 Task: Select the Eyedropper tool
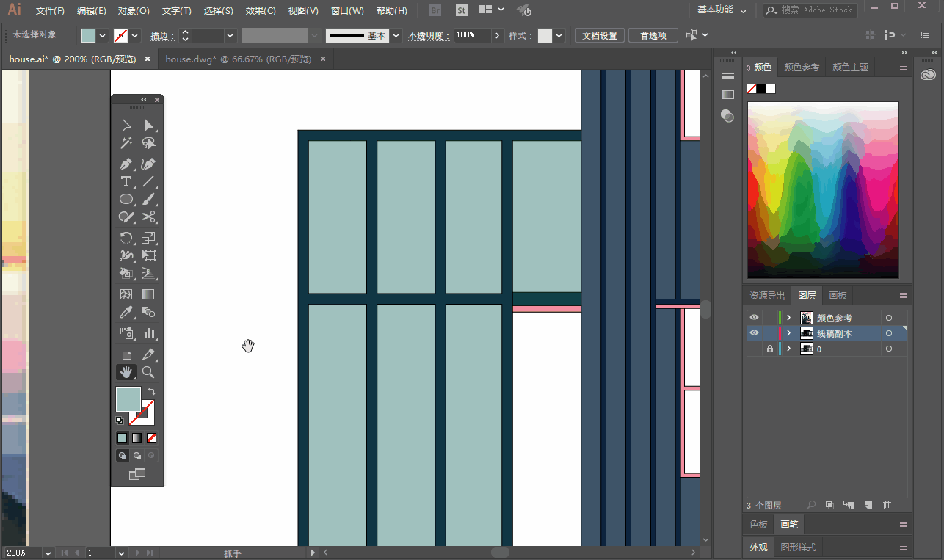[x=126, y=312]
